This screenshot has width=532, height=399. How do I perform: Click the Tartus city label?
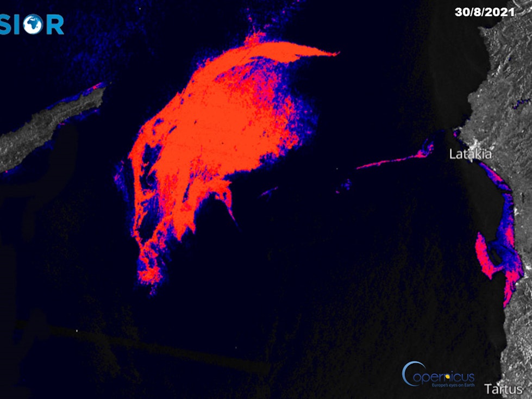coord(503,389)
